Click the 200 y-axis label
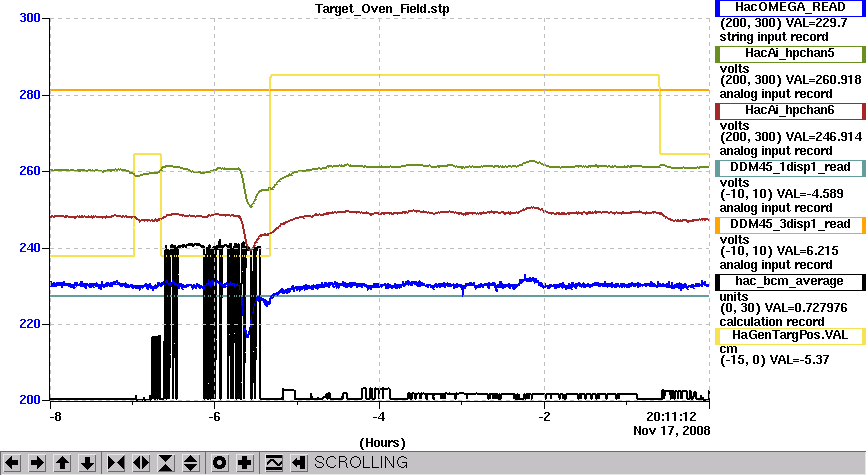The width and height of the screenshot is (866, 475). click(30, 400)
